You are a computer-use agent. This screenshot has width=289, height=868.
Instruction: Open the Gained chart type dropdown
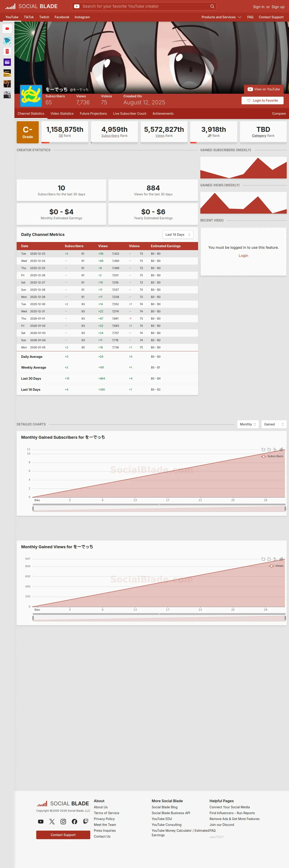[274, 424]
